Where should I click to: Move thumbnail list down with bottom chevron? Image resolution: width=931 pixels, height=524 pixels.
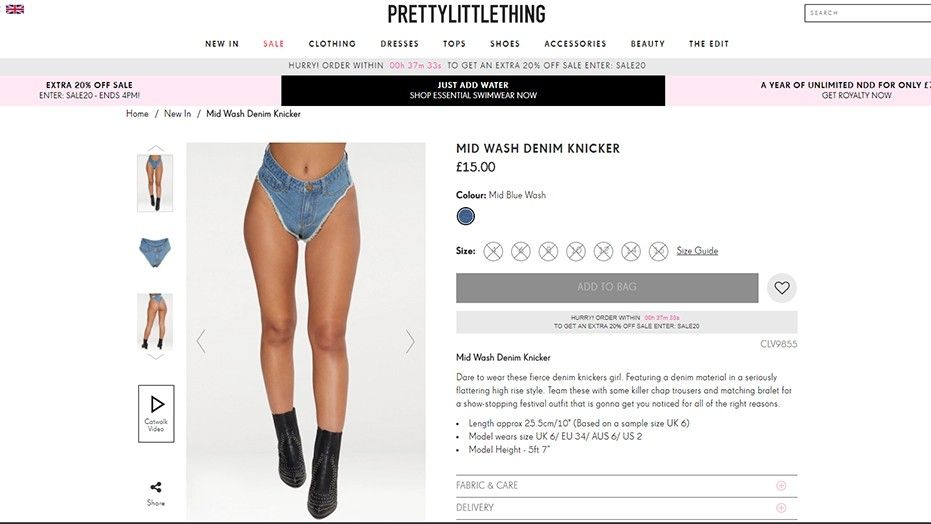pyautogui.click(x=156, y=357)
